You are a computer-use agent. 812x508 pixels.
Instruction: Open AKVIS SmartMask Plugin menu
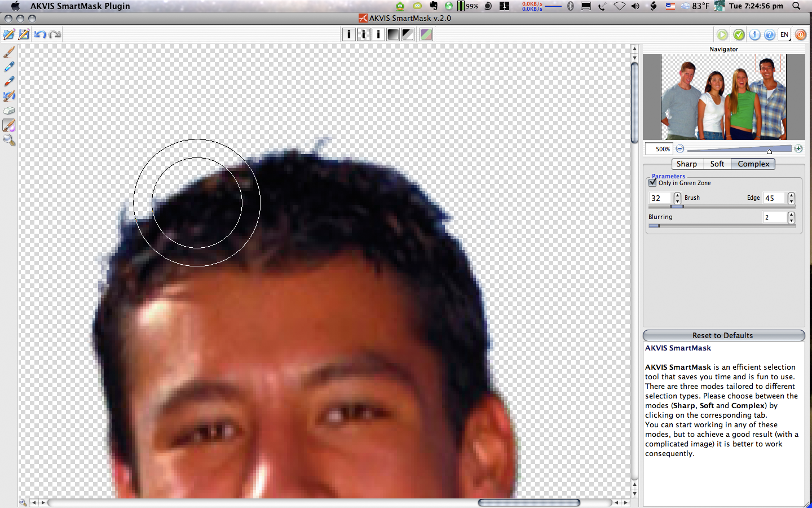pos(80,6)
